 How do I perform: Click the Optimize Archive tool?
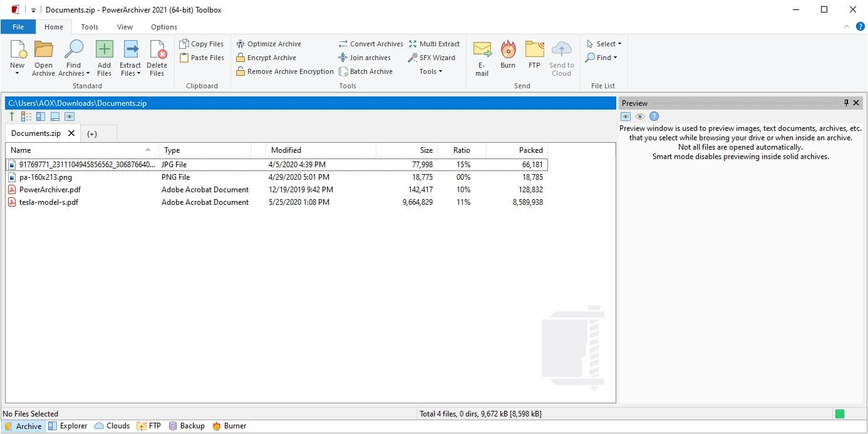point(269,44)
